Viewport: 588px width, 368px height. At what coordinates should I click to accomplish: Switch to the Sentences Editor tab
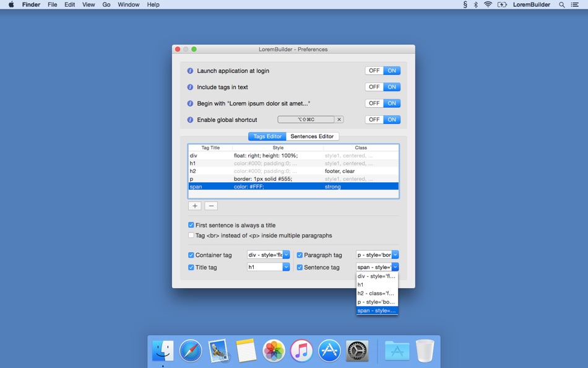(313, 136)
